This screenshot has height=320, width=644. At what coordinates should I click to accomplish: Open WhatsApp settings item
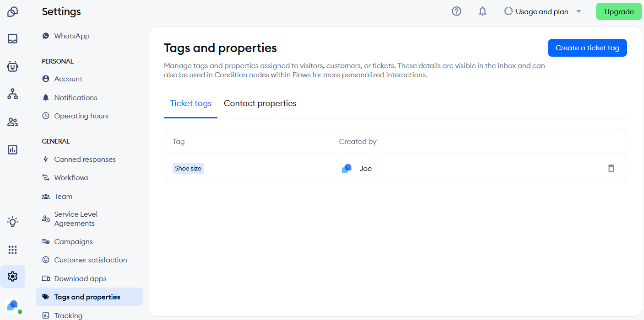pyautogui.click(x=71, y=36)
